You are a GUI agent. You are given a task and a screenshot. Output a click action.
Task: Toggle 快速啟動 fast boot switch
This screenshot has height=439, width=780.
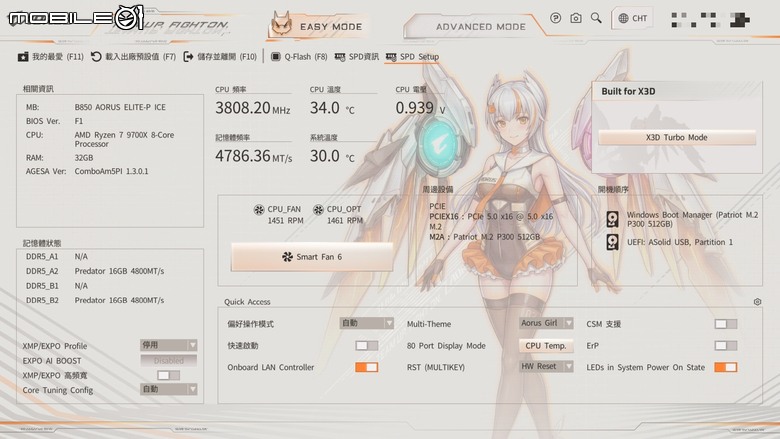[367, 346]
